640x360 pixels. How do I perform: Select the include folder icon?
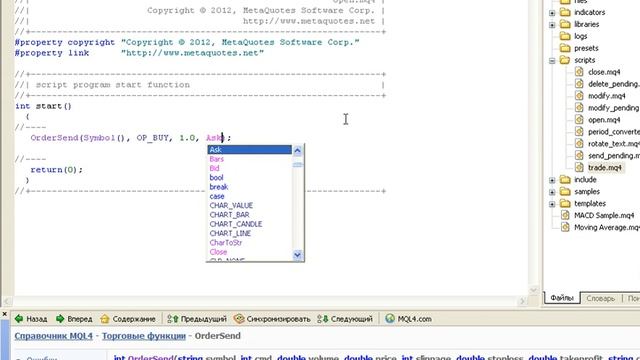click(x=565, y=180)
